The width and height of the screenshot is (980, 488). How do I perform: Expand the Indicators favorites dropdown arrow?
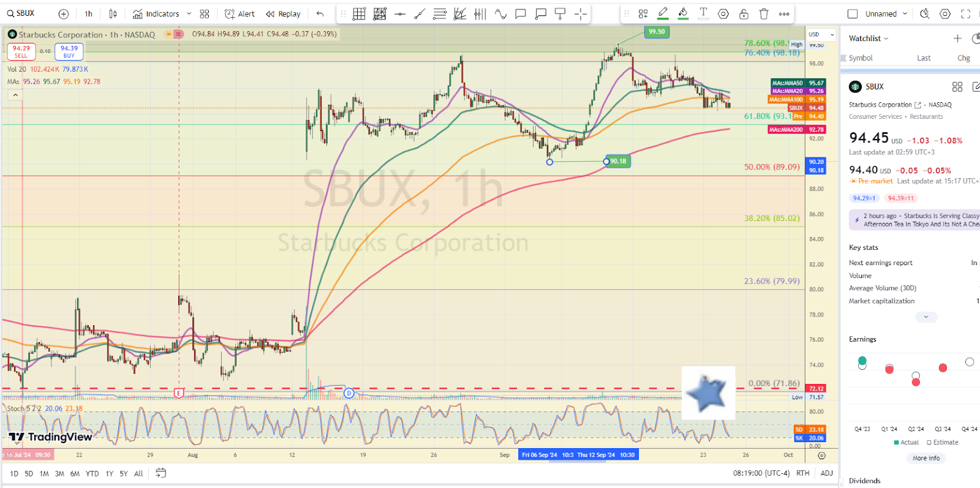pyautogui.click(x=189, y=13)
